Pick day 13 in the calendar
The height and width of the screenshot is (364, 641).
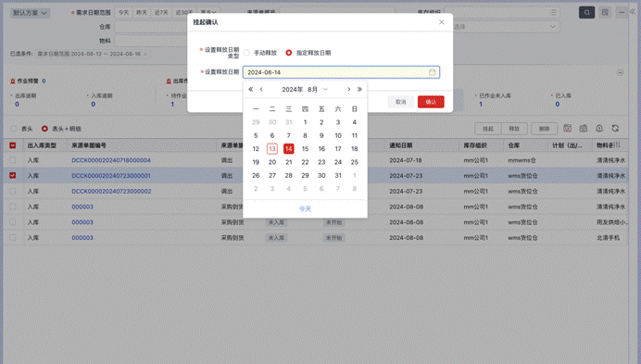pos(272,149)
